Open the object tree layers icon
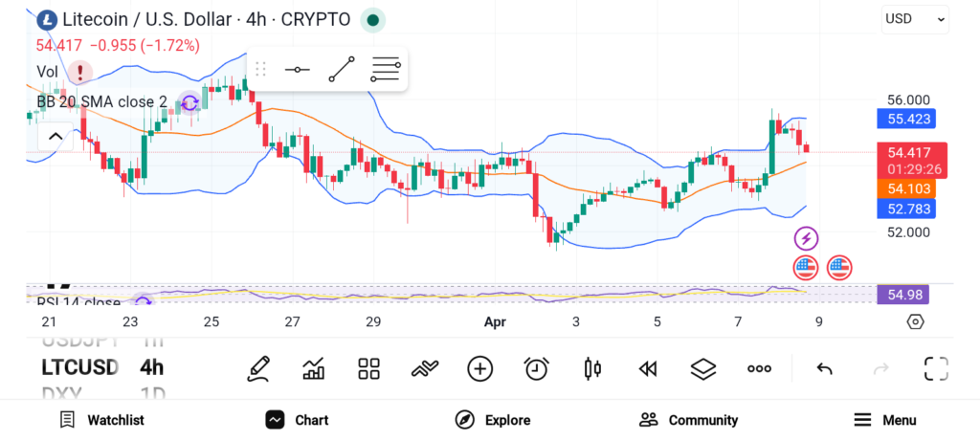Viewport: 980px width, 441px height. (703, 368)
